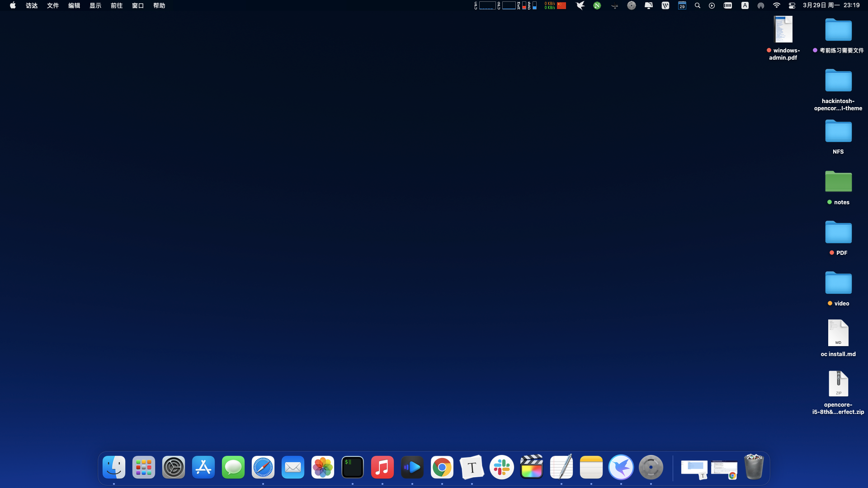868x488 pixels.
Task: Click the CPU usage graph in menu bar
Action: click(x=485, y=5)
